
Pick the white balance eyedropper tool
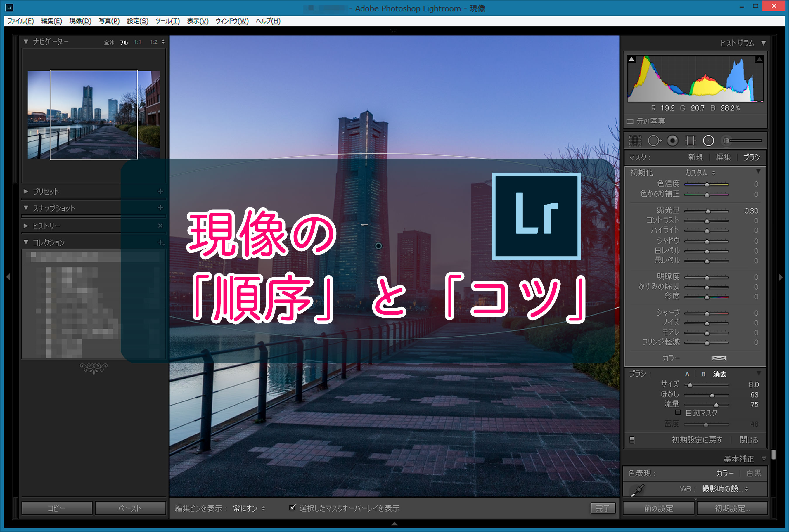637,490
